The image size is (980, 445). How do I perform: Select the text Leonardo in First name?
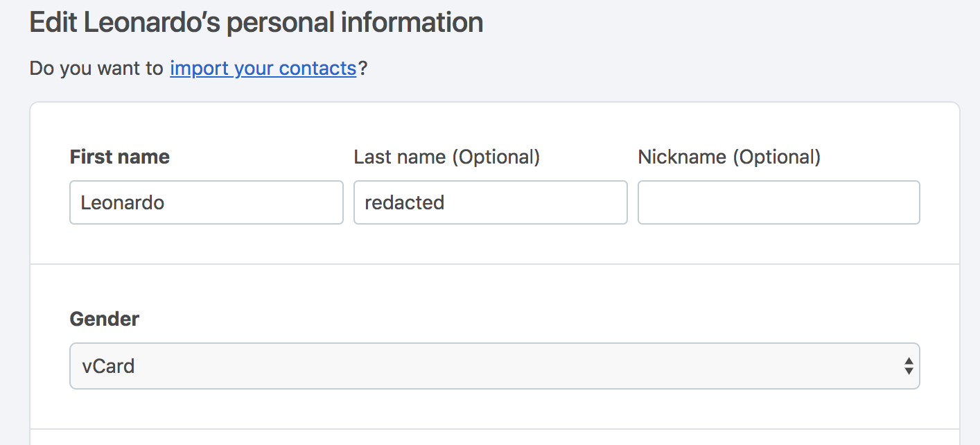[x=123, y=202]
